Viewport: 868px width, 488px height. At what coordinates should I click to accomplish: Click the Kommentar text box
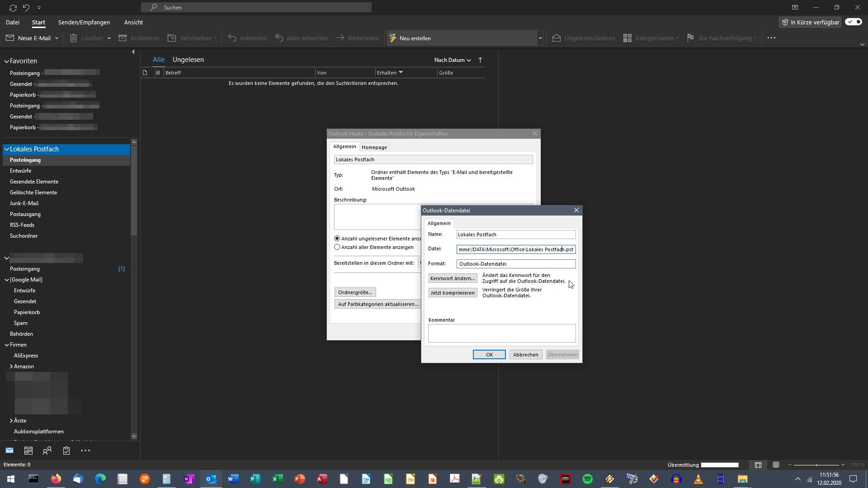502,333
